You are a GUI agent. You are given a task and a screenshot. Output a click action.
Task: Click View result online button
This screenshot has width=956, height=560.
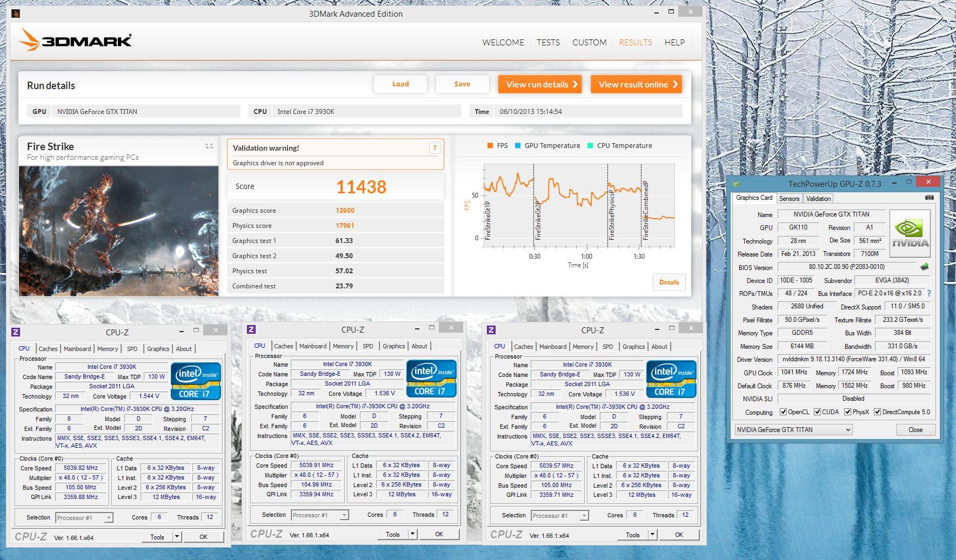636,84
